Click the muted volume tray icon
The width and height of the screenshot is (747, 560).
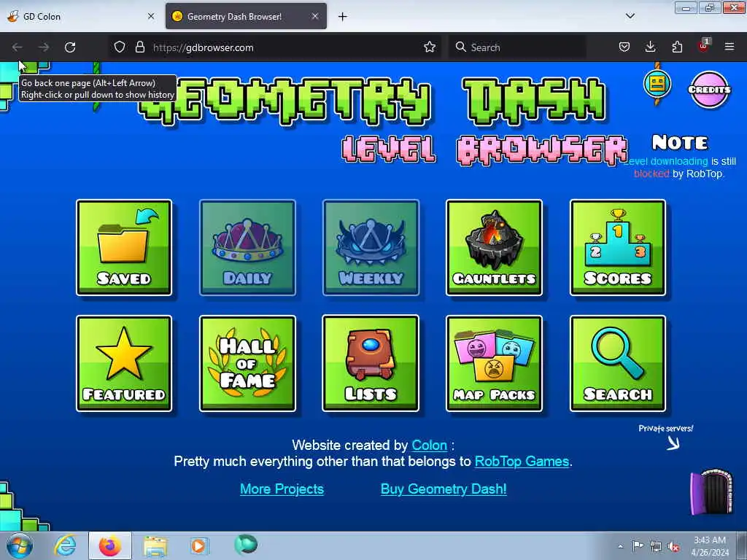(x=673, y=547)
